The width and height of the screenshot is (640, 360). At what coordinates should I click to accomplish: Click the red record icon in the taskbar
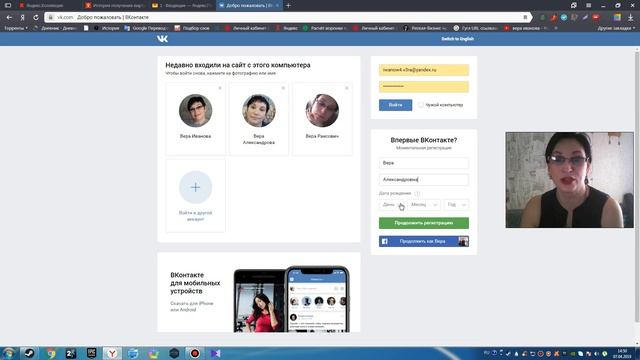pyautogui.click(x=195, y=353)
